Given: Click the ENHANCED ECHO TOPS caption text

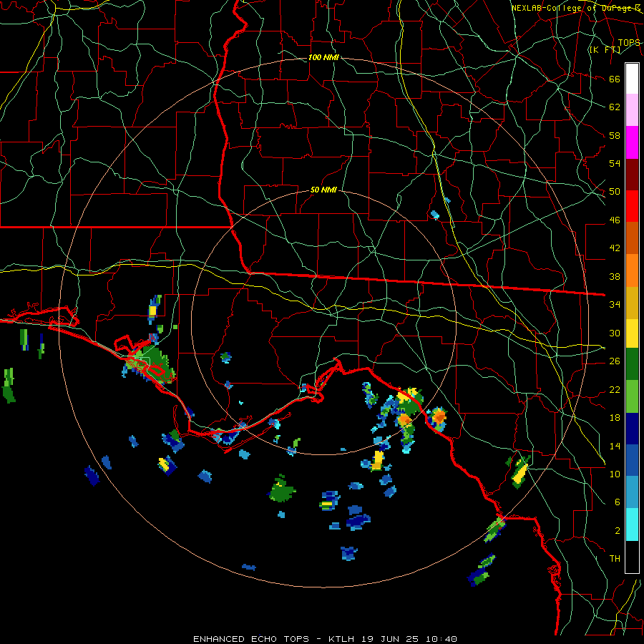Looking at the screenshot, I should click(251, 639).
